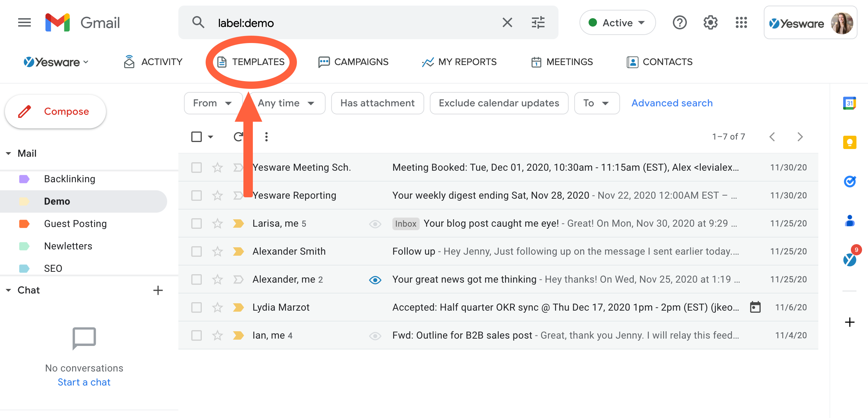868x418 pixels.
Task: Select the master select-all checkbox
Action: coord(196,136)
